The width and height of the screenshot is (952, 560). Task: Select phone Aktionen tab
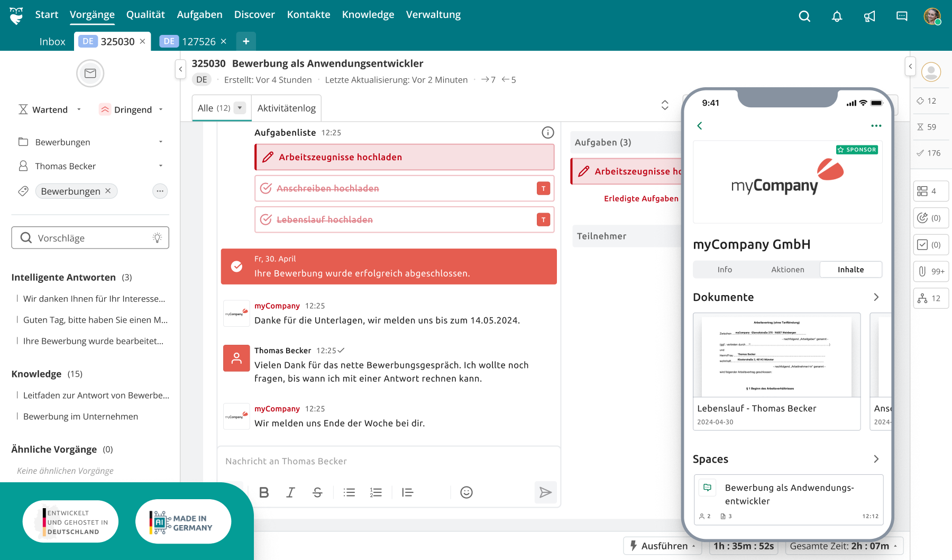[x=788, y=270]
